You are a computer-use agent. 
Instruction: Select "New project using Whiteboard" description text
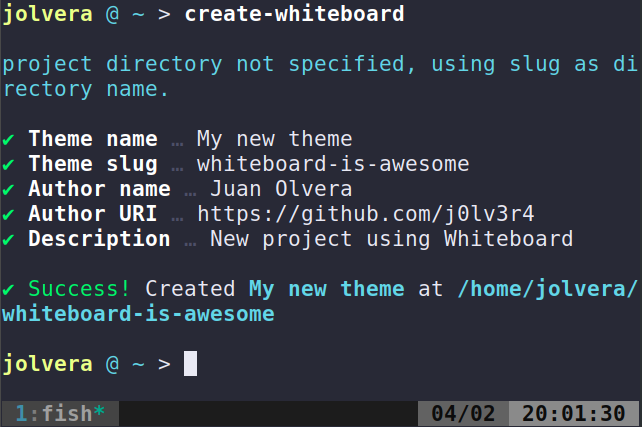[391, 239]
